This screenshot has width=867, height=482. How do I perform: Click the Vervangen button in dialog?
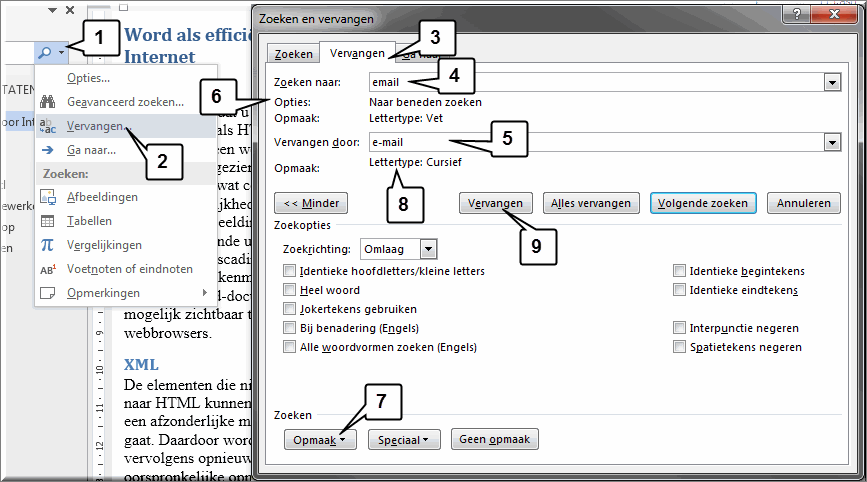click(x=495, y=203)
